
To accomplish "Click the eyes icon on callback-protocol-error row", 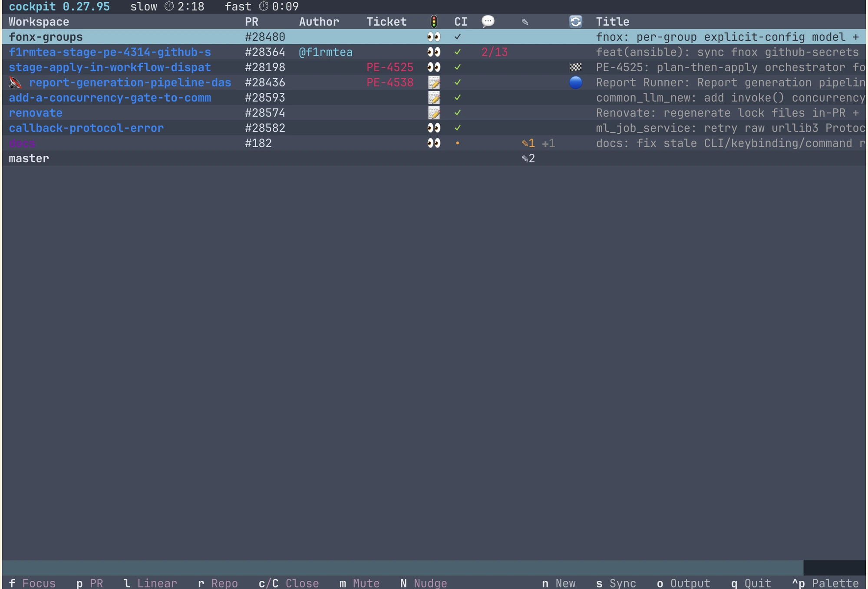I will pos(433,128).
